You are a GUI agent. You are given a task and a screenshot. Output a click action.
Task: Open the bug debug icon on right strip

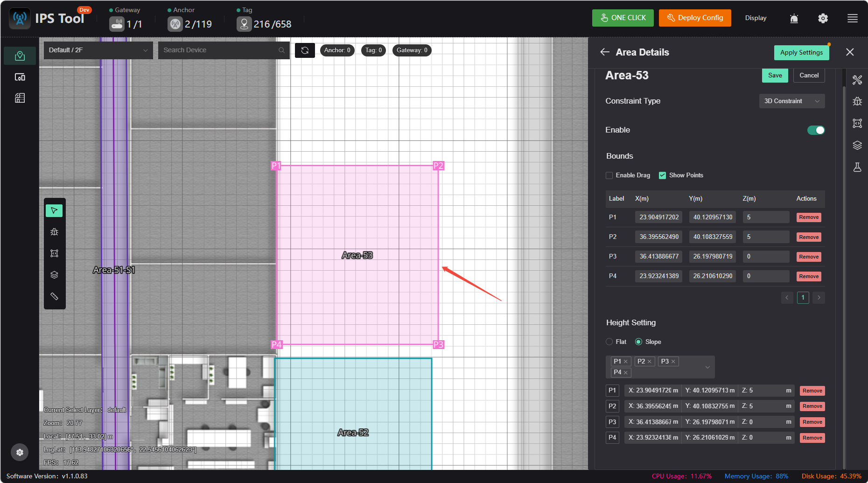[x=857, y=101]
